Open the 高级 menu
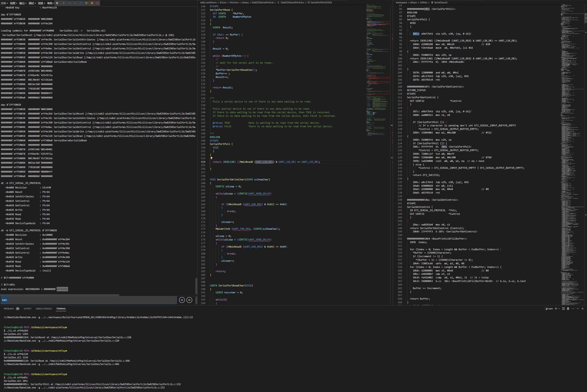Viewport: 587px width, 392px height. 42,3
